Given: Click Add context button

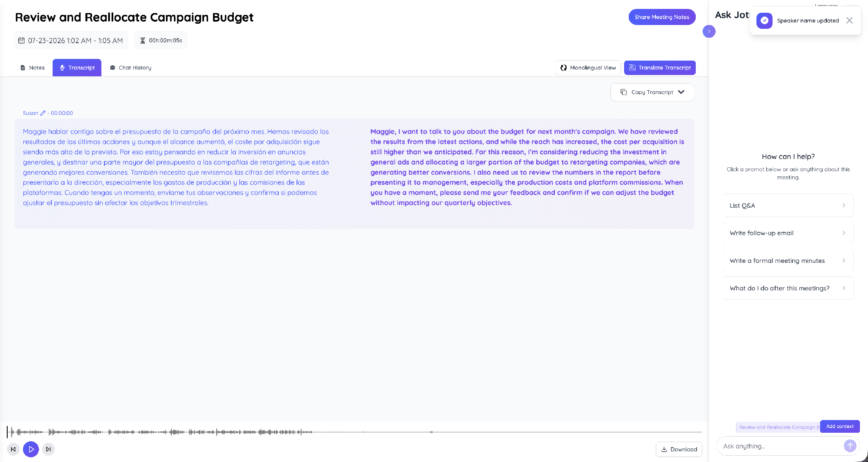Looking at the screenshot, I should point(840,426).
